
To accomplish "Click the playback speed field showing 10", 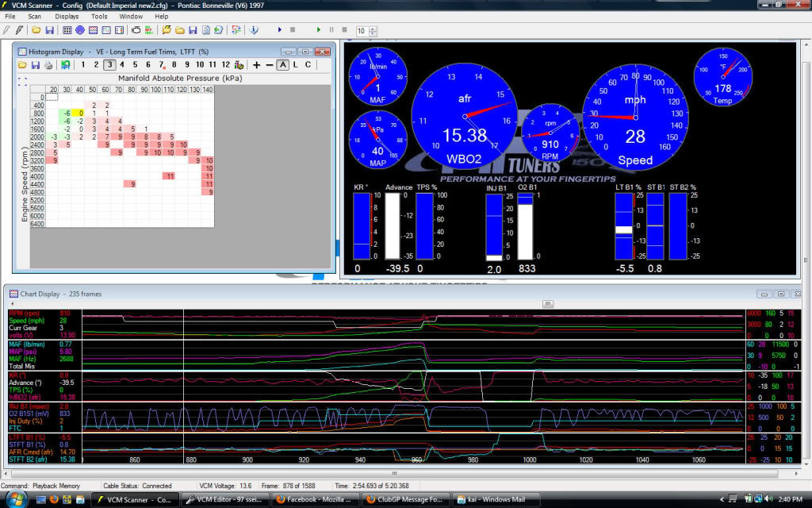I will pyautogui.click(x=362, y=31).
